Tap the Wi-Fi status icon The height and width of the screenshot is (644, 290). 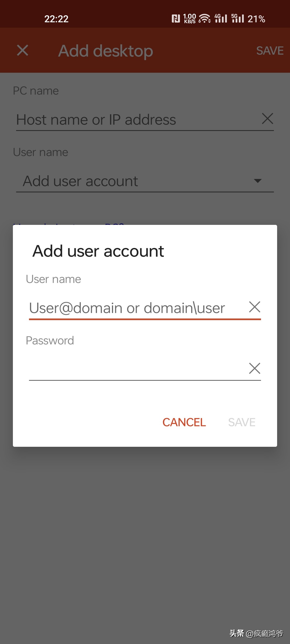coord(205,19)
